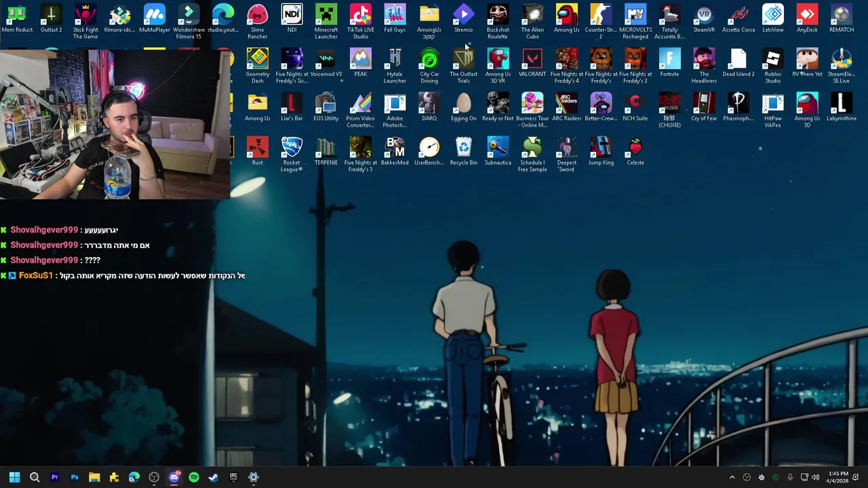The width and height of the screenshot is (868, 488).
Task: Open NCH Suite
Action: [x=635, y=107]
